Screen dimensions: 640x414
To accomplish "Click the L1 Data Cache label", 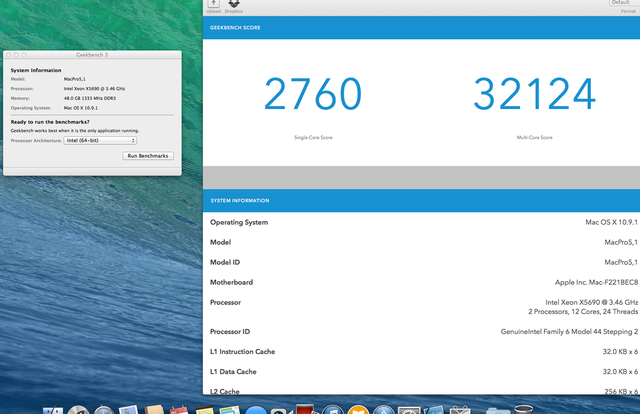I will 233,372.
